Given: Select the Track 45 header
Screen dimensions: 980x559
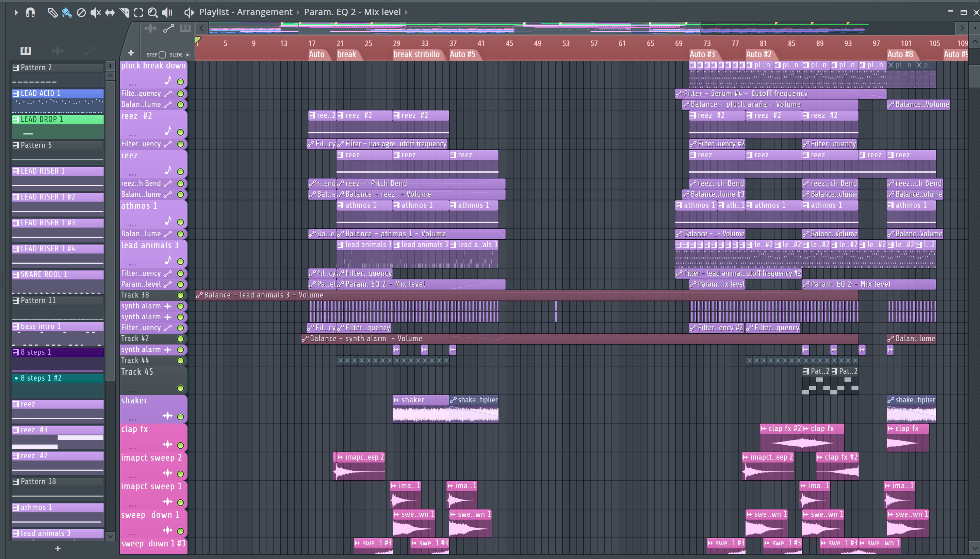Looking at the screenshot, I should click(x=153, y=380).
